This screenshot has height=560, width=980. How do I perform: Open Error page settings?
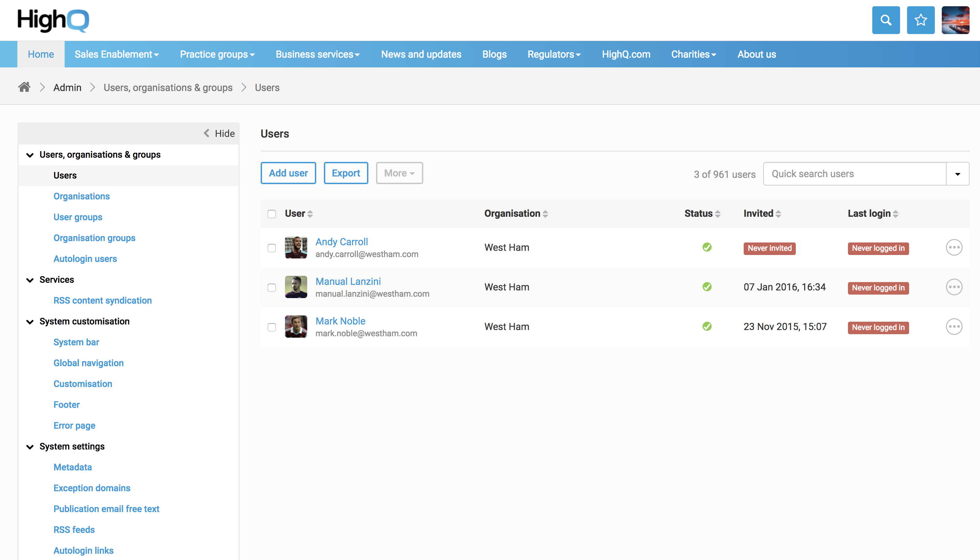(x=74, y=425)
